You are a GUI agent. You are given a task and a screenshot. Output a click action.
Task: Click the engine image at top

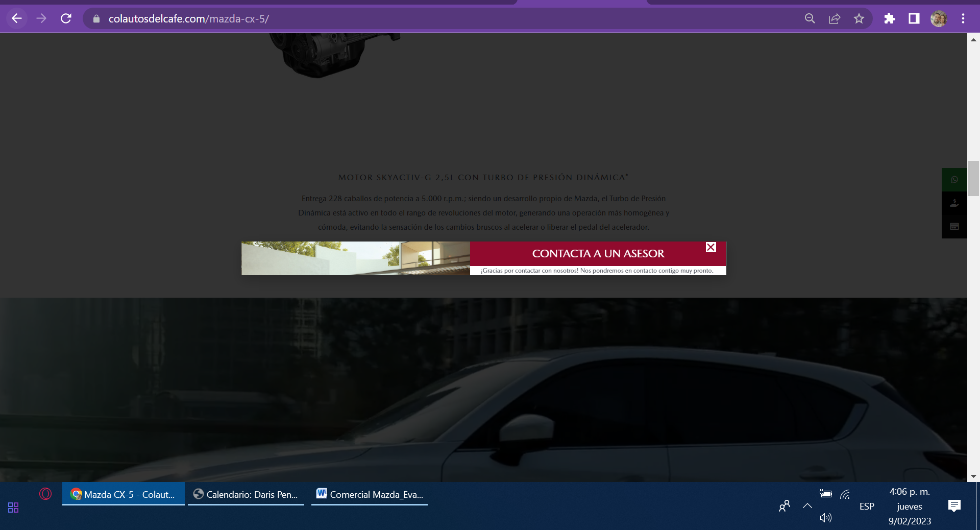(x=334, y=55)
